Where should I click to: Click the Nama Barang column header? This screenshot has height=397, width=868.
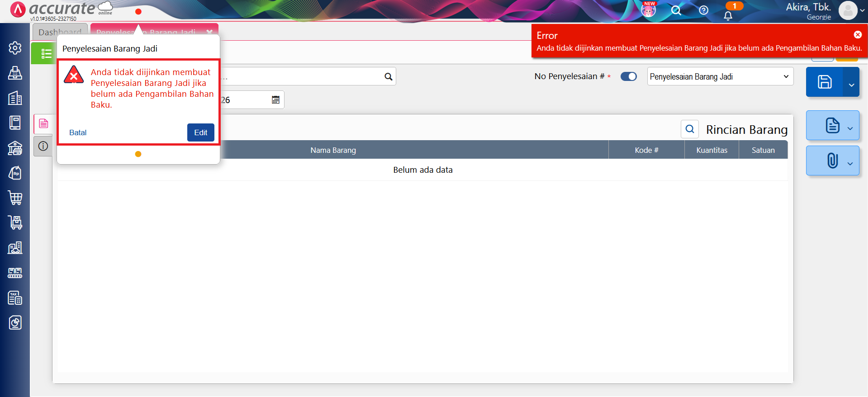click(333, 150)
